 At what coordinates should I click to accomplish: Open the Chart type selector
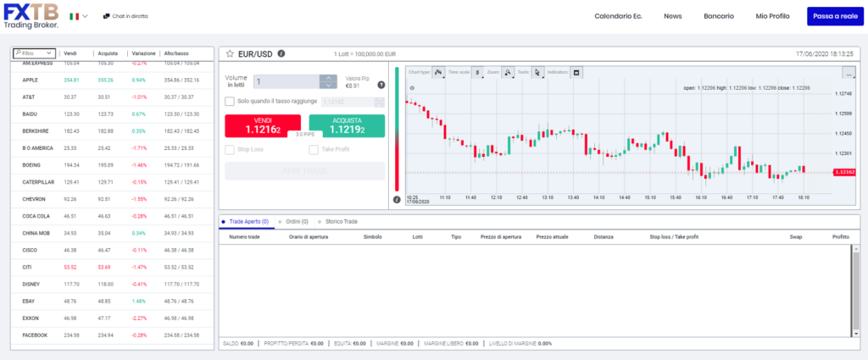pyautogui.click(x=438, y=72)
